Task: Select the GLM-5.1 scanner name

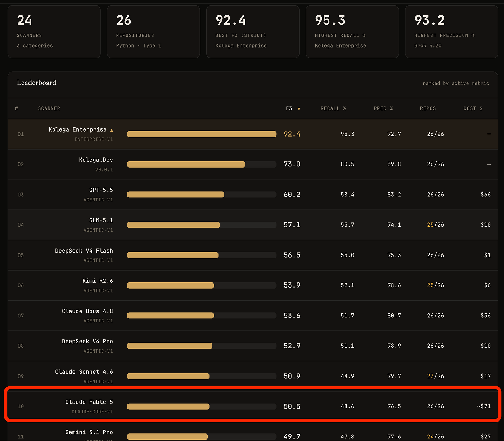Action: pos(101,220)
